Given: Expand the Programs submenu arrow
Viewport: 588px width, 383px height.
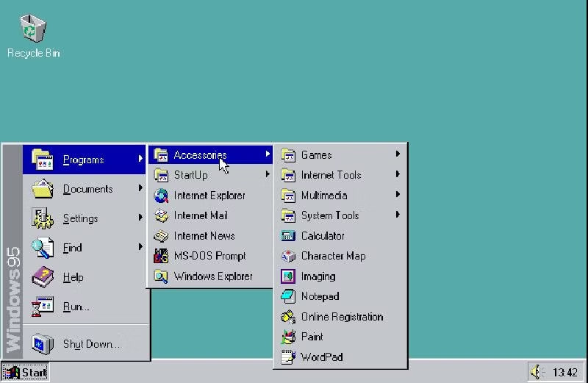Looking at the screenshot, I should (x=140, y=159).
